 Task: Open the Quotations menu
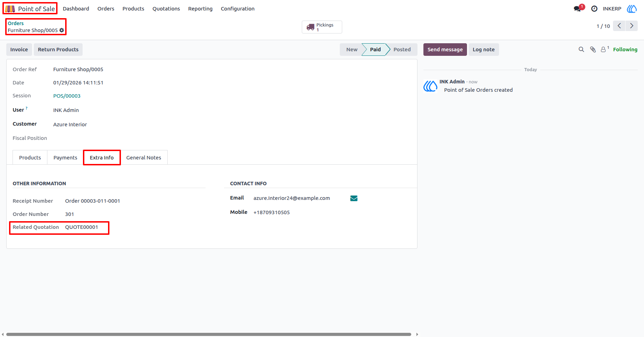(x=166, y=9)
